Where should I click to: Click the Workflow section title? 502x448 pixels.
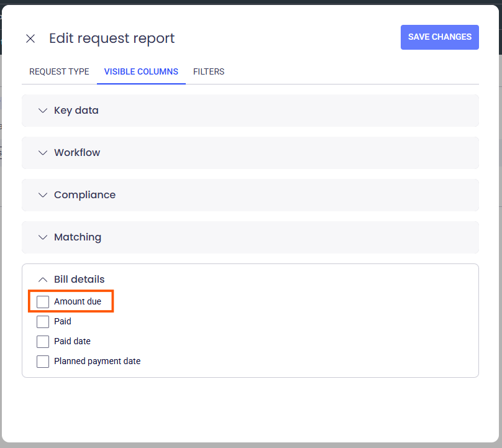[77, 152]
